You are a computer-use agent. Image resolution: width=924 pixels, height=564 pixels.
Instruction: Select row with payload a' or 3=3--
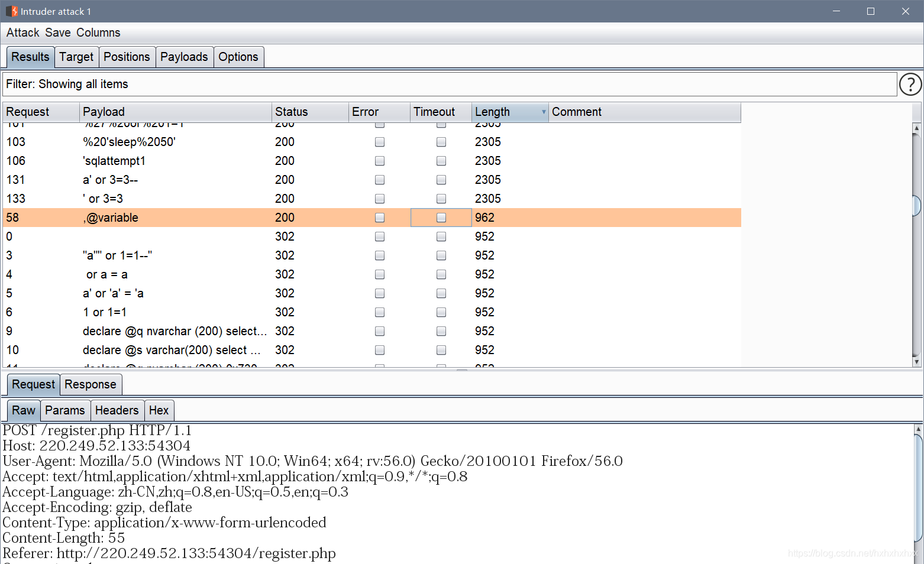[x=372, y=180]
